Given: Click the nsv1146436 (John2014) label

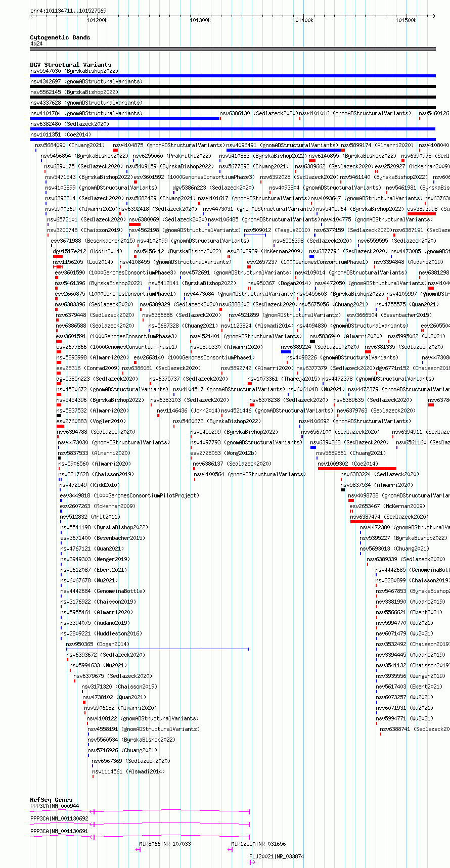Looking at the screenshot, I should click(x=189, y=410).
